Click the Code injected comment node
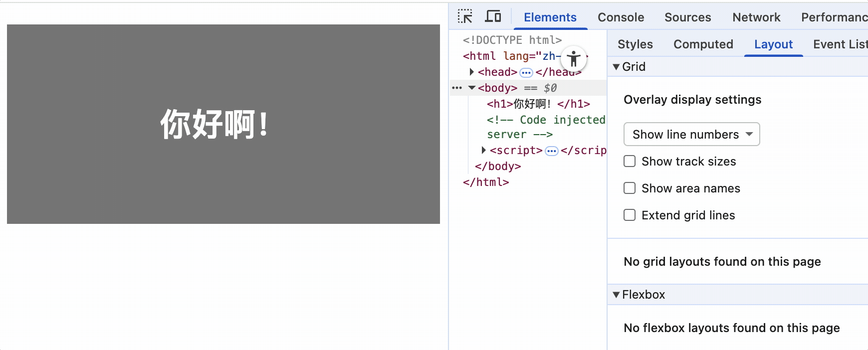Screen dimensions: 868x350 [x=546, y=127]
